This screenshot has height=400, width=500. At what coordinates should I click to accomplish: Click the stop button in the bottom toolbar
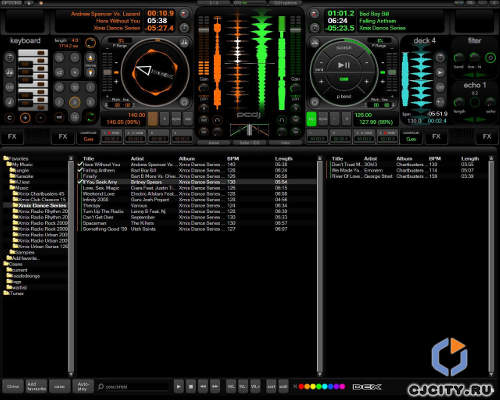[x=191, y=387]
